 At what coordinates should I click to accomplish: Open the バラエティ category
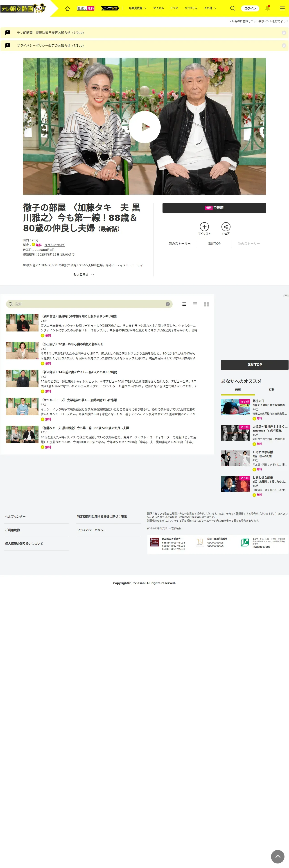click(x=191, y=8)
